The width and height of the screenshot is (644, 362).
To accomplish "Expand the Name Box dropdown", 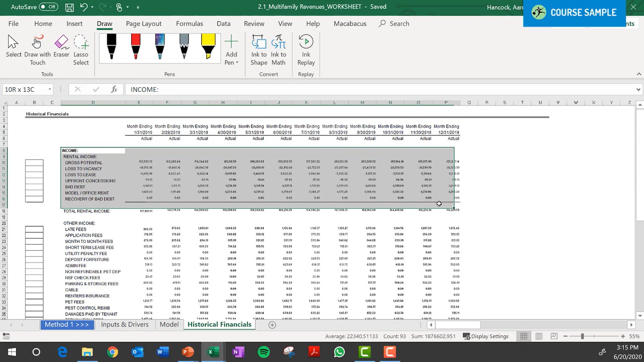I will (50, 89).
